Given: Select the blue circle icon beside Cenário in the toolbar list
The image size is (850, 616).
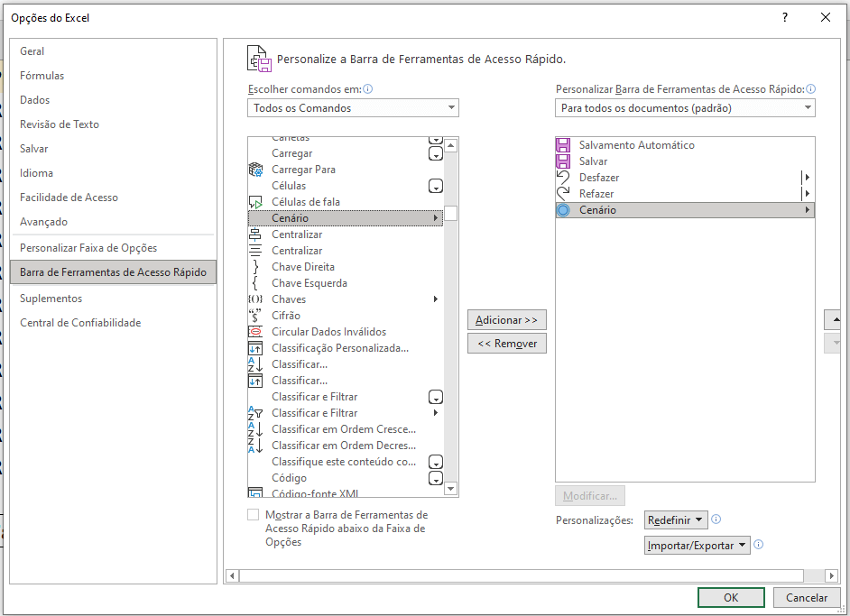Looking at the screenshot, I should pos(563,210).
